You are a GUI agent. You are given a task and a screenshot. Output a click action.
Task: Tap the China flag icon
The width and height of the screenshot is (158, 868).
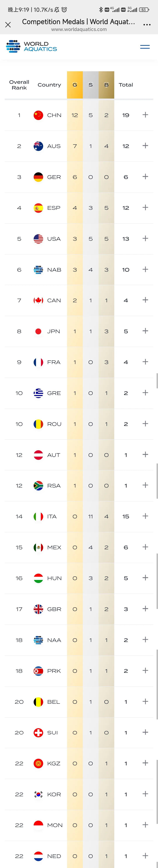(x=38, y=115)
